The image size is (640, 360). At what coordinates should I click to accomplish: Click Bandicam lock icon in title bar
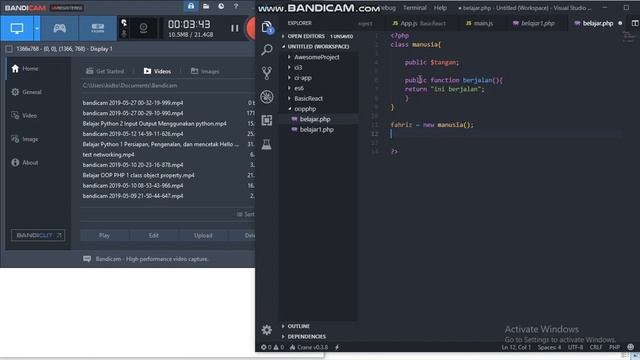coord(191,6)
